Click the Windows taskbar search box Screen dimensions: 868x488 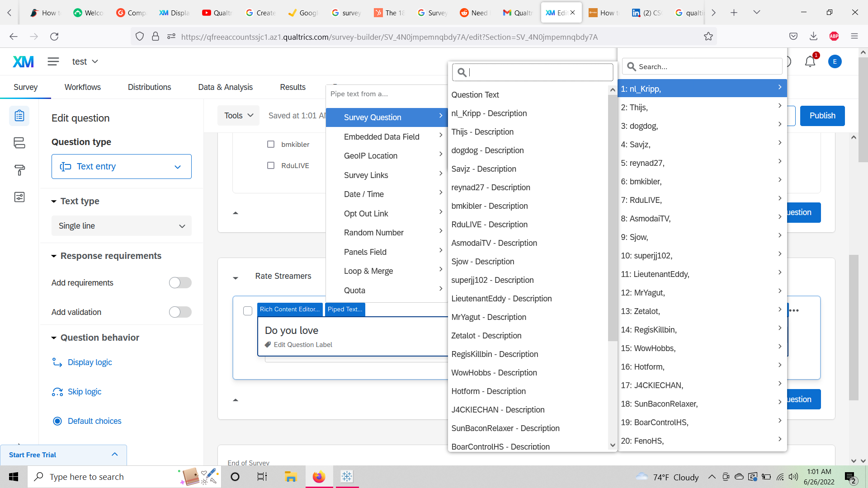[124, 477]
